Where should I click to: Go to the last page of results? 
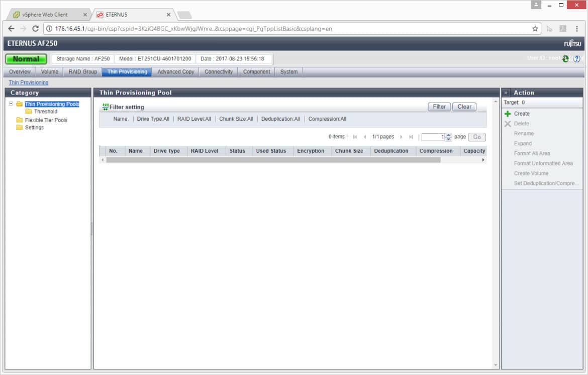tap(411, 137)
